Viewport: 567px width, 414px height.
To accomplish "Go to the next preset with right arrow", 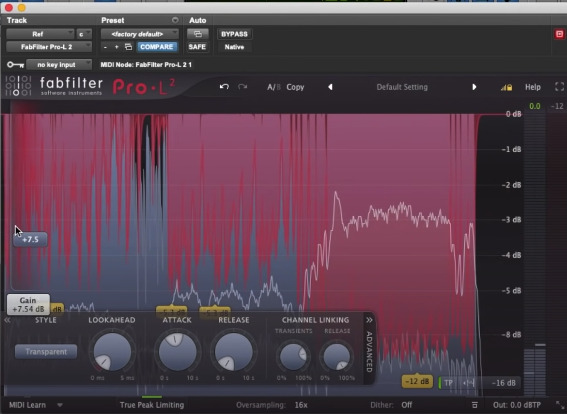I will tap(474, 87).
